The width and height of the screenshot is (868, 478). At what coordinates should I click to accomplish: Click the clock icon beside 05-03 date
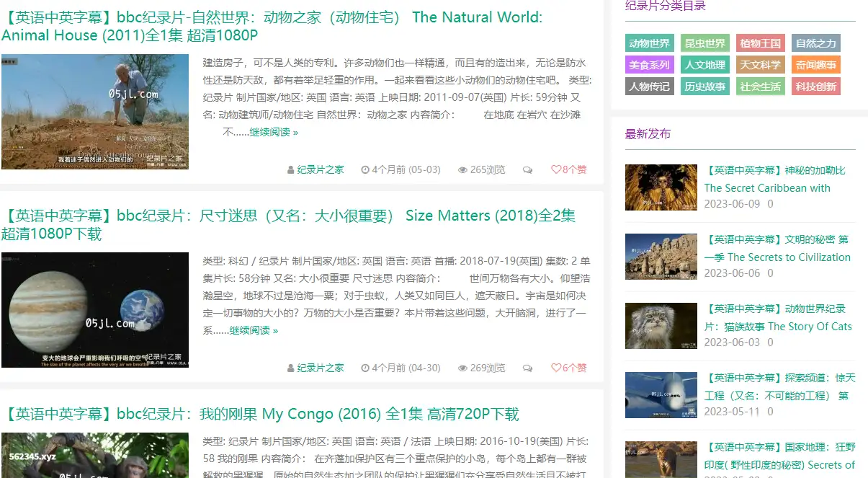click(x=365, y=170)
